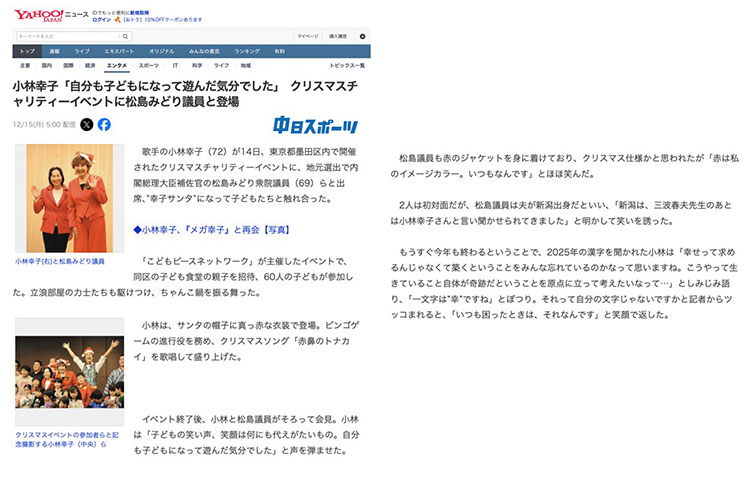Open settings via the gear icon
Image resolution: width=750 pixels, height=480 pixels.
[x=362, y=36]
